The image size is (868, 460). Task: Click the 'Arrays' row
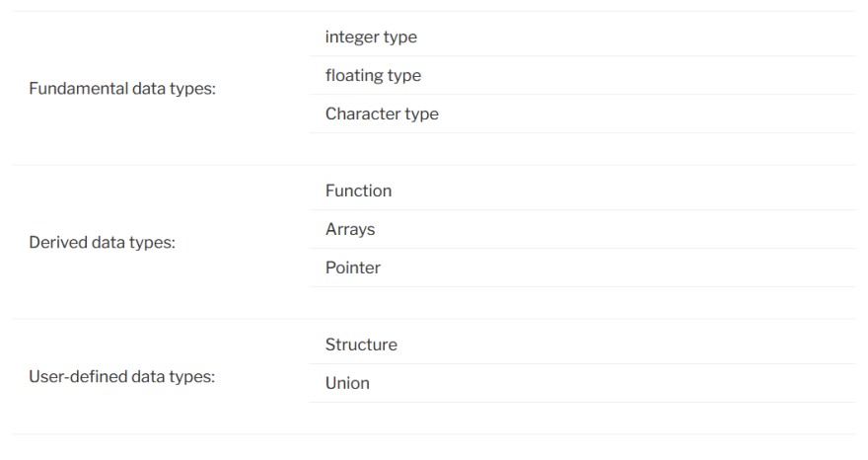tap(582, 229)
